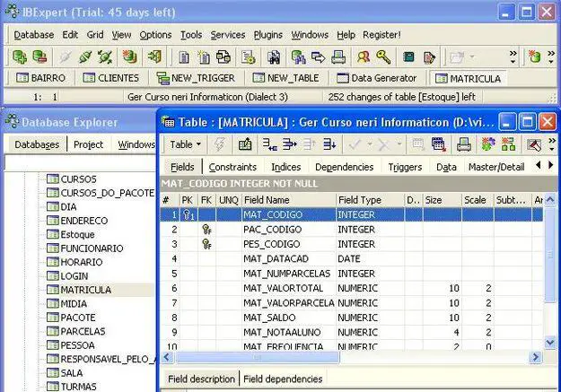
Task: Click the Register! menu item
Action: click(381, 35)
